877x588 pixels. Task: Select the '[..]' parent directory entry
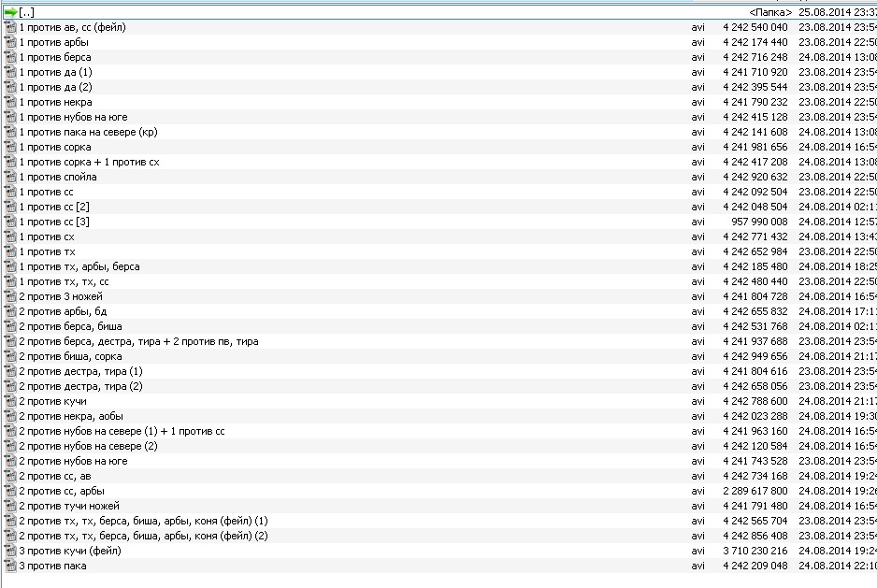tap(26, 12)
